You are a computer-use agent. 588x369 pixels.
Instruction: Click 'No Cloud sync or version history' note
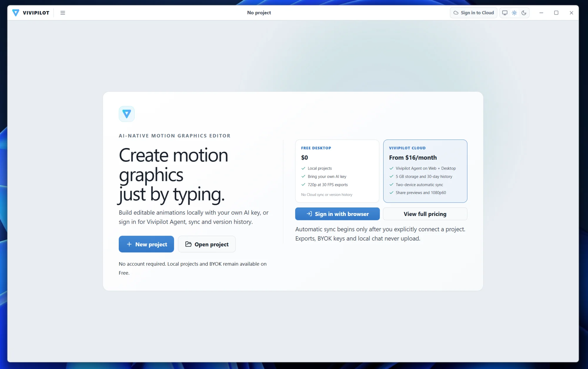click(327, 194)
